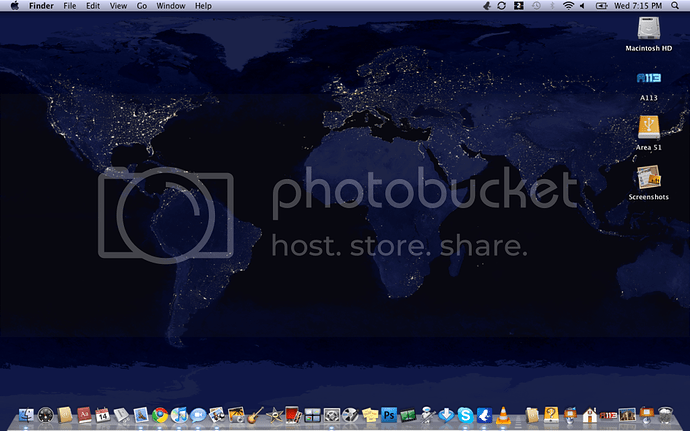Open Google Chrome from the dock

tap(160, 414)
